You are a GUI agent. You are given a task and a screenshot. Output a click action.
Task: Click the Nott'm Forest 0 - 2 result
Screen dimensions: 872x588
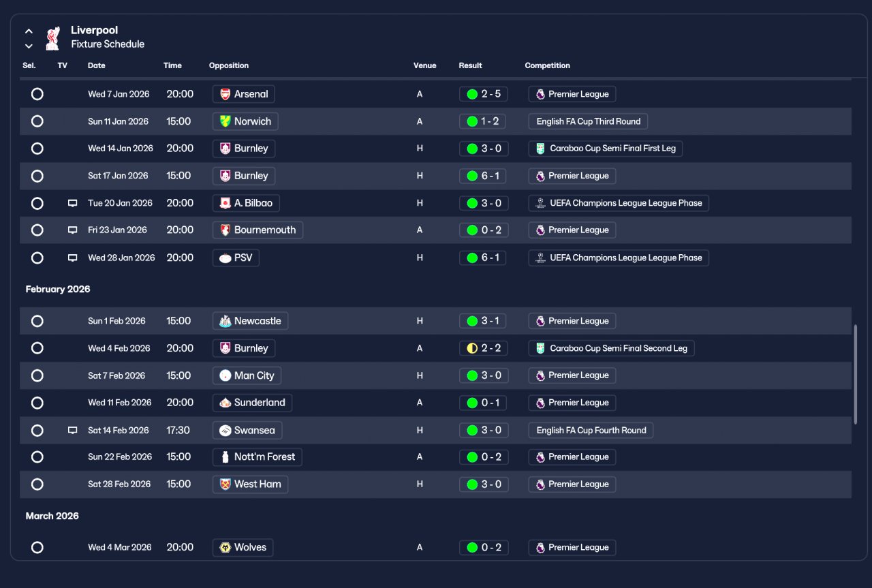pos(484,457)
